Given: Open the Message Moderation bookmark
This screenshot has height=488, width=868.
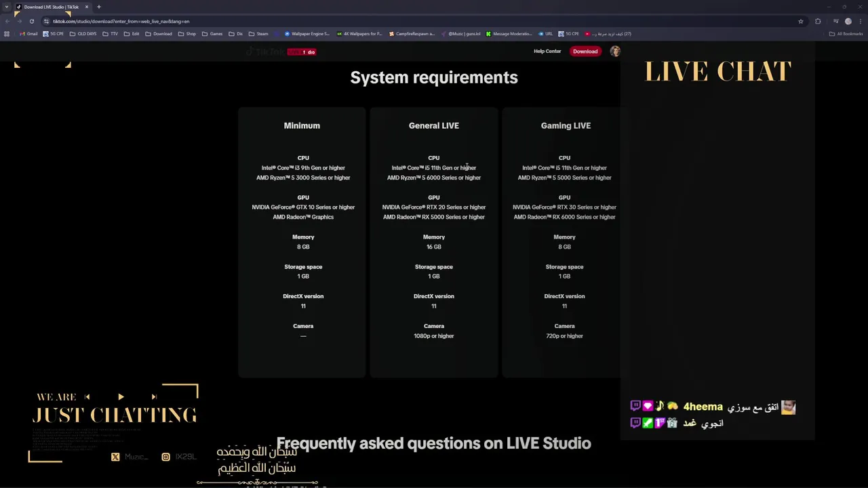Looking at the screenshot, I should tap(509, 34).
